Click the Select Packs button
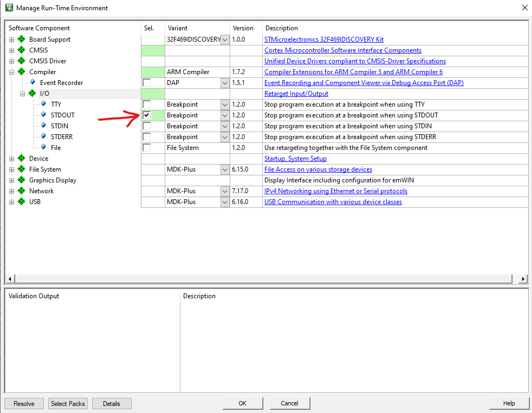The width and height of the screenshot is (532, 413). [x=68, y=403]
